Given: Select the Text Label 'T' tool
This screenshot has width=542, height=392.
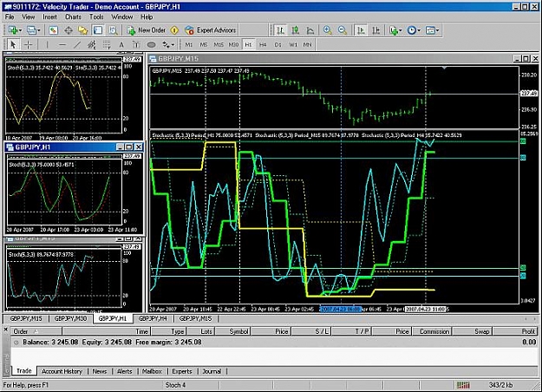Looking at the screenshot, I should click(136, 44).
